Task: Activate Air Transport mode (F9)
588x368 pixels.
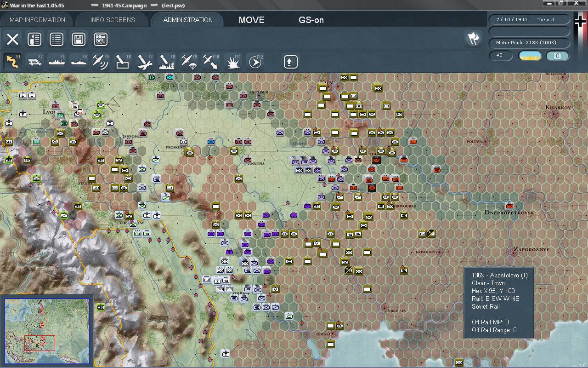Action: (x=189, y=62)
